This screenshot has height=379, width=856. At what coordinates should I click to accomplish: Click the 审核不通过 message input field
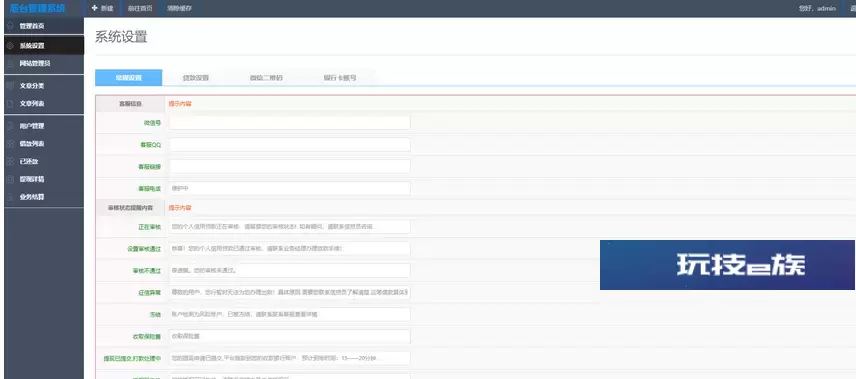coord(289,270)
